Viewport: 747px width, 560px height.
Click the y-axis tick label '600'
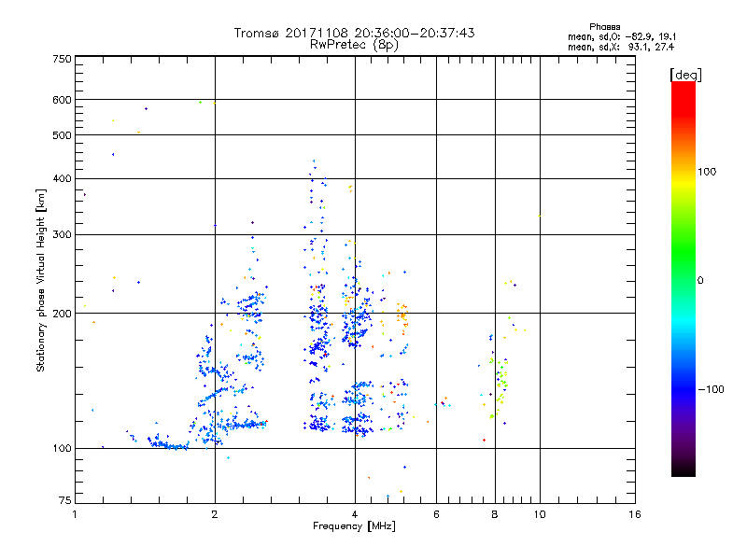pyautogui.click(x=62, y=100)
